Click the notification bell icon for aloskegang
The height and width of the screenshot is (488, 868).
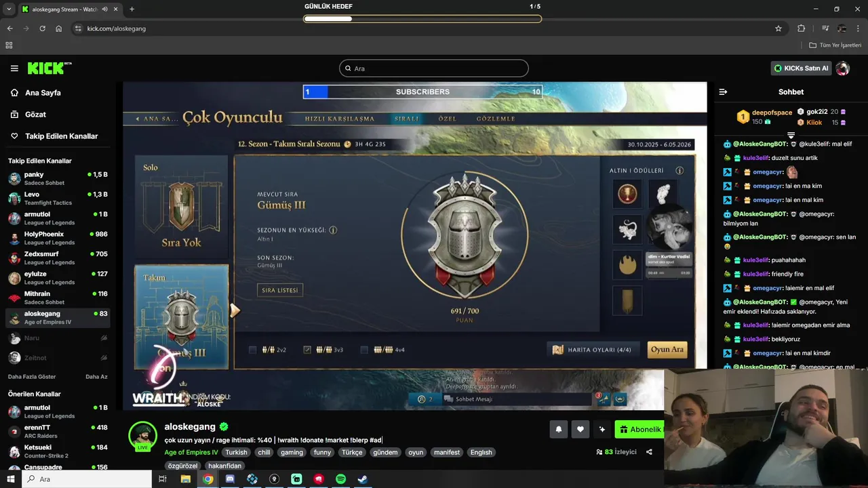click(559, 429)
